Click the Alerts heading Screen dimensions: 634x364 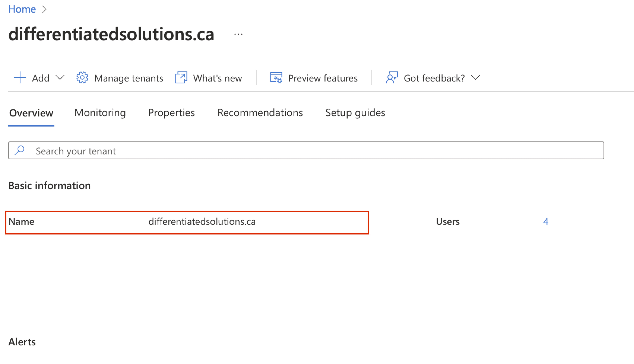pyautogui.click(x=22, y=342)
